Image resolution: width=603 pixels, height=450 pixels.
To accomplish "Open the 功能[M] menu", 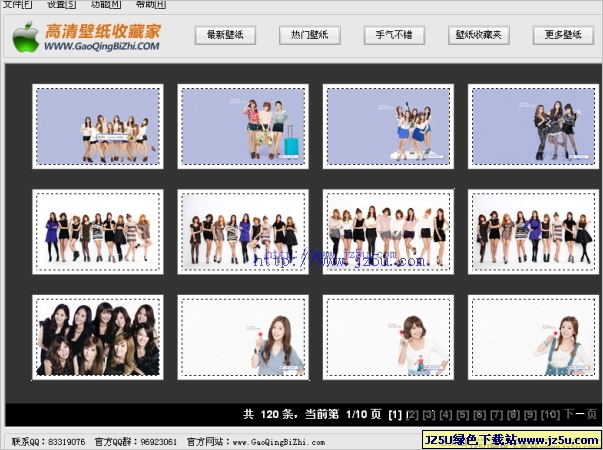I will tap(106, 4).
